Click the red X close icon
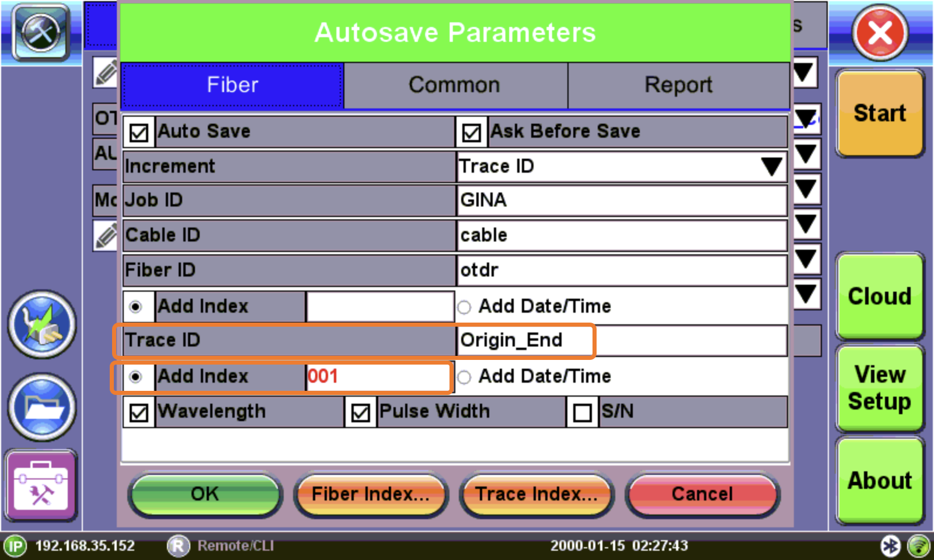Viewport: 934px width, 560px height. tap(880, 33)
